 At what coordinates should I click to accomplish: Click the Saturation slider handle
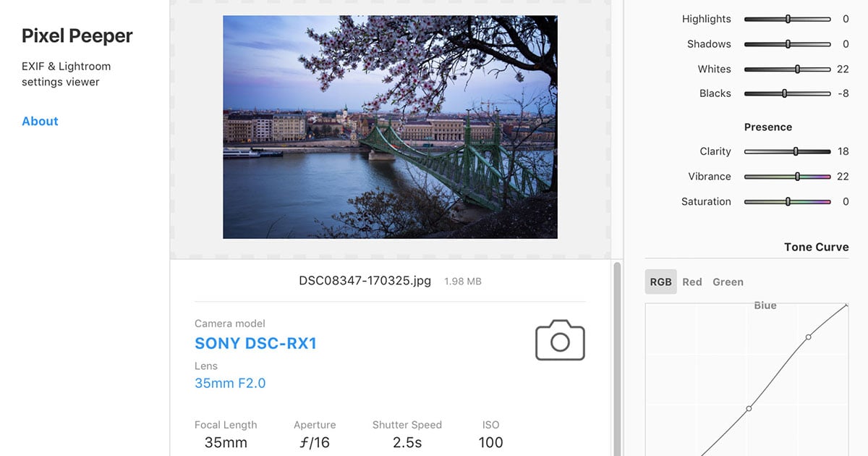[x=788, y=202]
